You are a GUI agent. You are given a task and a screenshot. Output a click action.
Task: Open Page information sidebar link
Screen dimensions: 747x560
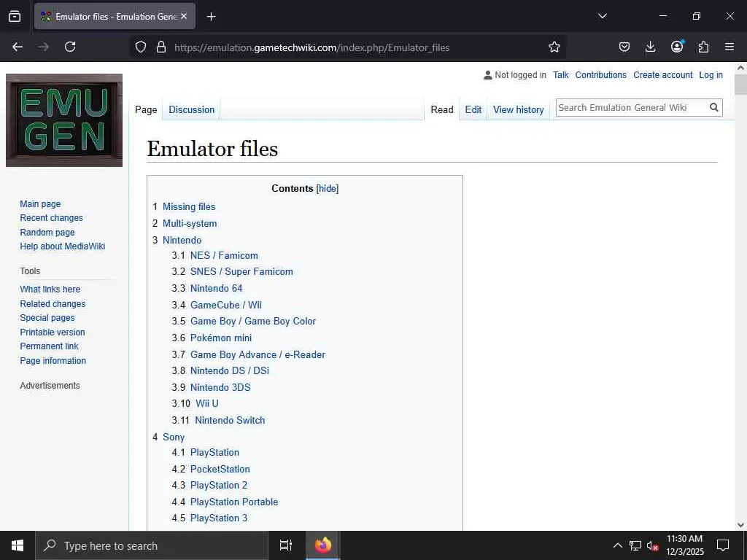53,360
